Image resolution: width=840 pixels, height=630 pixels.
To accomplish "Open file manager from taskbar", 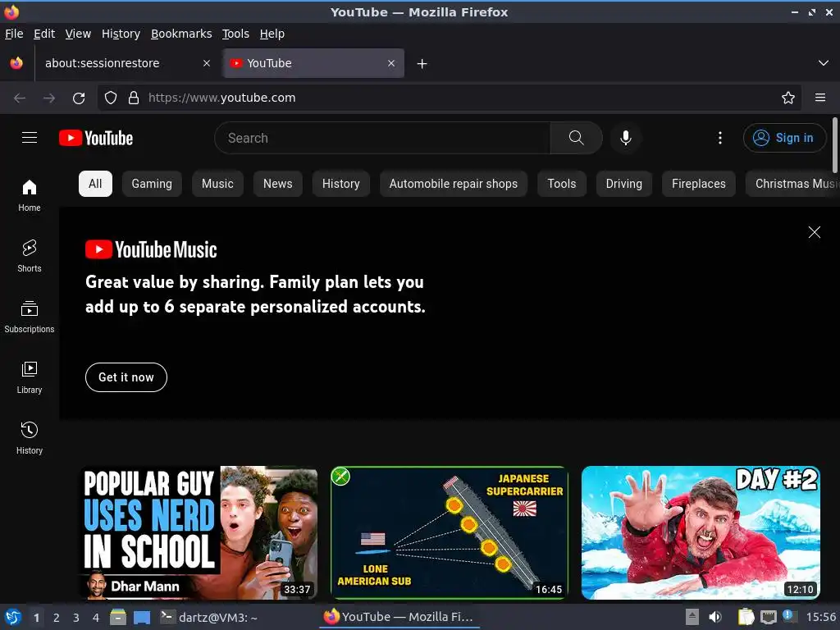I will [118, 617].
